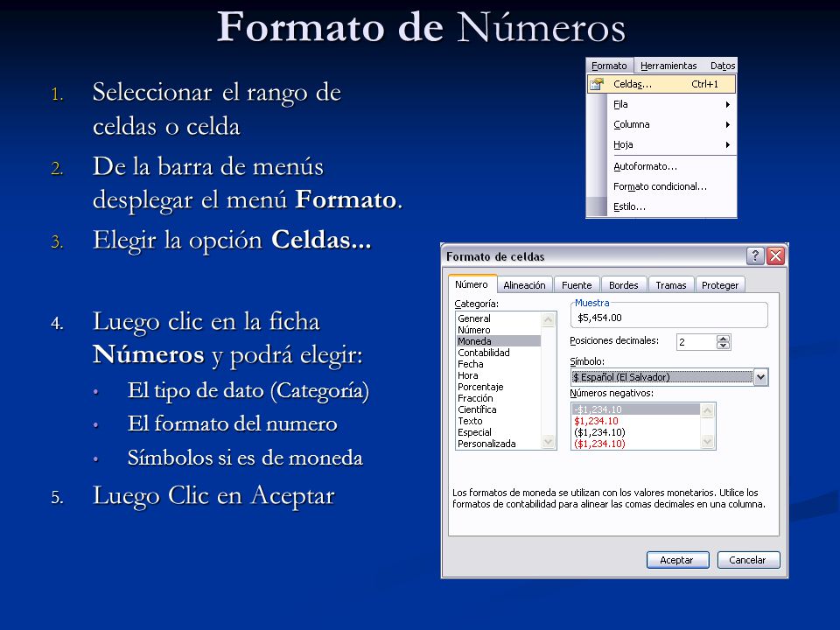Switch to the Fuente tab

pos(577,285)
